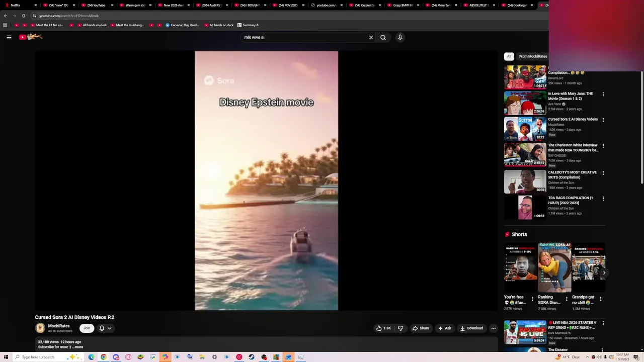Viewport: 644px width, 362px height.
Task: Open the Meet the F1 fan bookmark
Action: [46, 25]
